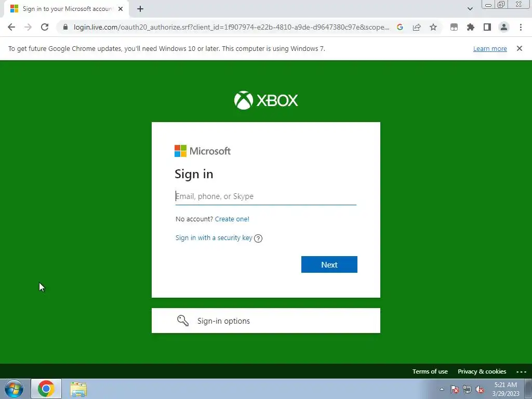Toggle the browser side panel icon

(487, 27)
